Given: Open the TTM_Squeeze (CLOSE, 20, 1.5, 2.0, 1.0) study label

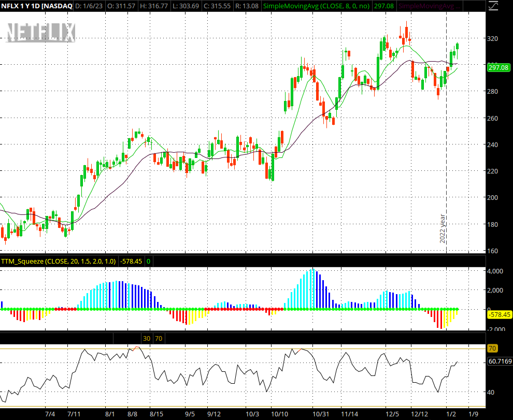Looking at the screenshot, I should [58, 261].
